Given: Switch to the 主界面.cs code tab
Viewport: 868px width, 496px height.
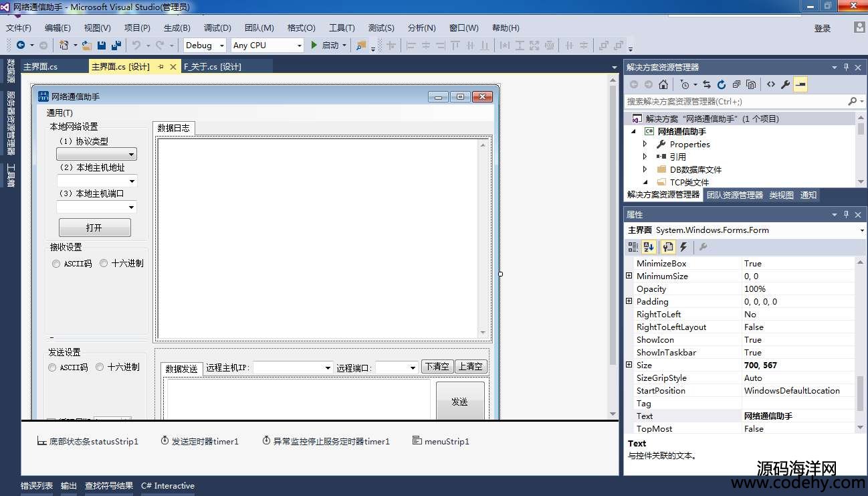Looking at the screenshot, I should [x=40, y=67].
